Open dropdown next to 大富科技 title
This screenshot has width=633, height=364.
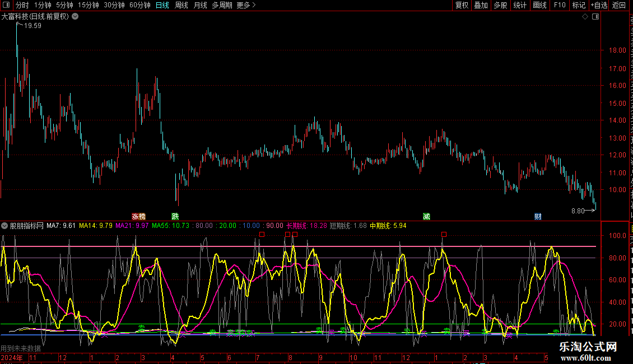coord(75,17)
